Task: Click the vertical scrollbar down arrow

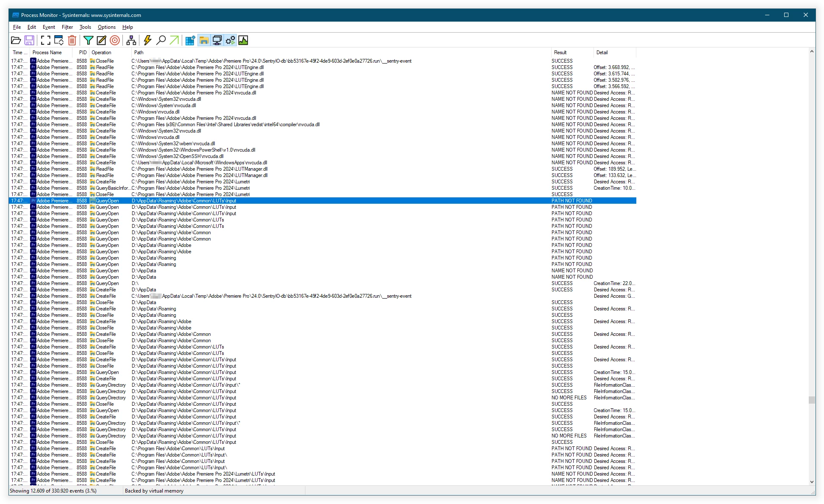Action: point(812,482)
